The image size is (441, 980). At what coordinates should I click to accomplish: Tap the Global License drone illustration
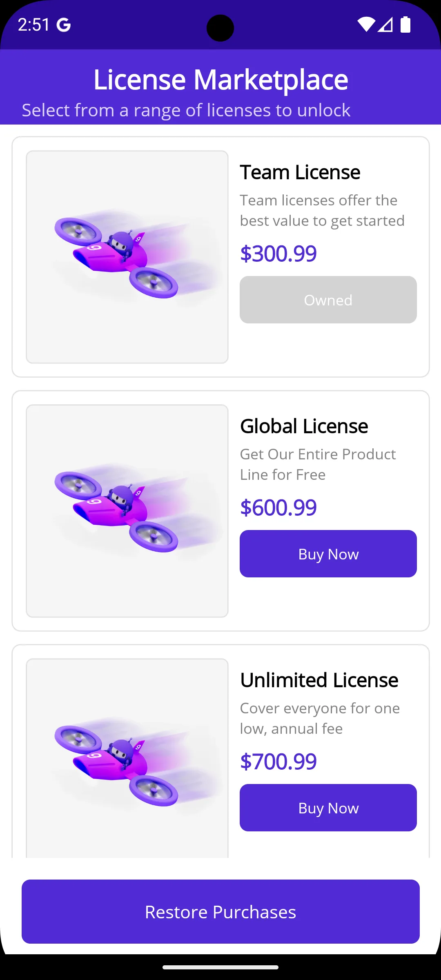[127, 510]
